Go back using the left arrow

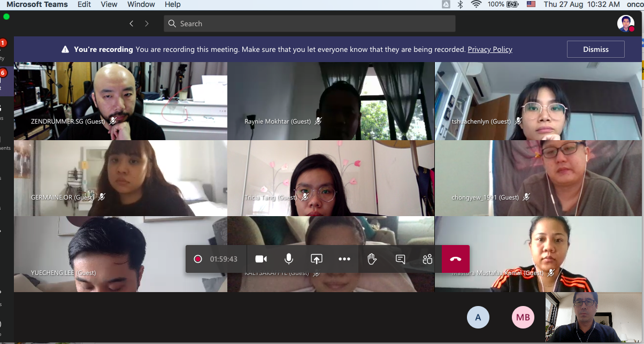pos(132,24)
